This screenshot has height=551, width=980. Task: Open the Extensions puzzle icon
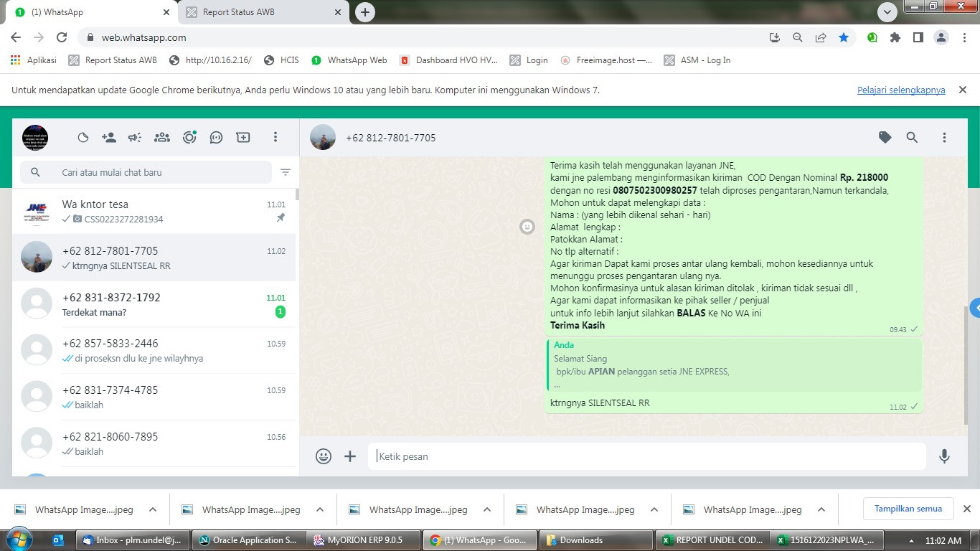(895, 37)
